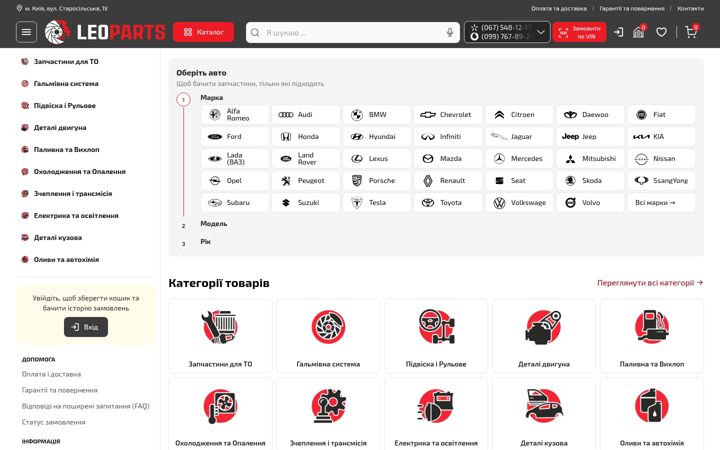Choose Fiat brand

point(661,115)
